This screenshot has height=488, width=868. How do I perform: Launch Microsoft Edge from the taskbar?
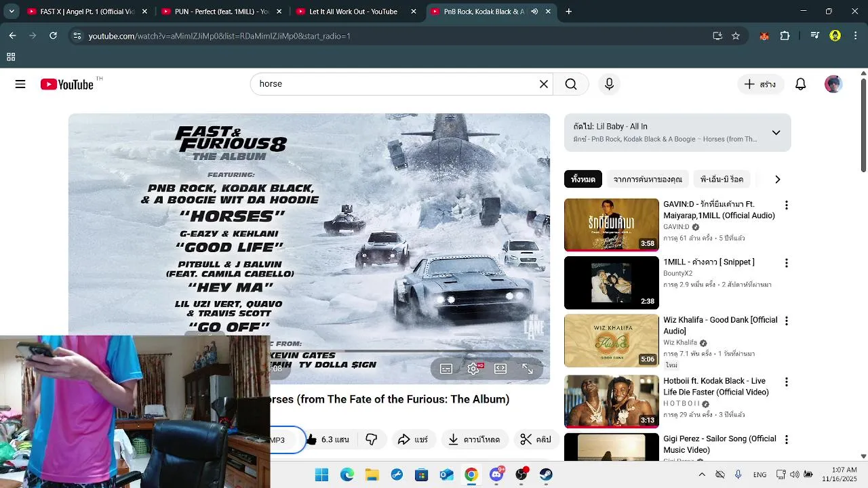(347, 474)
